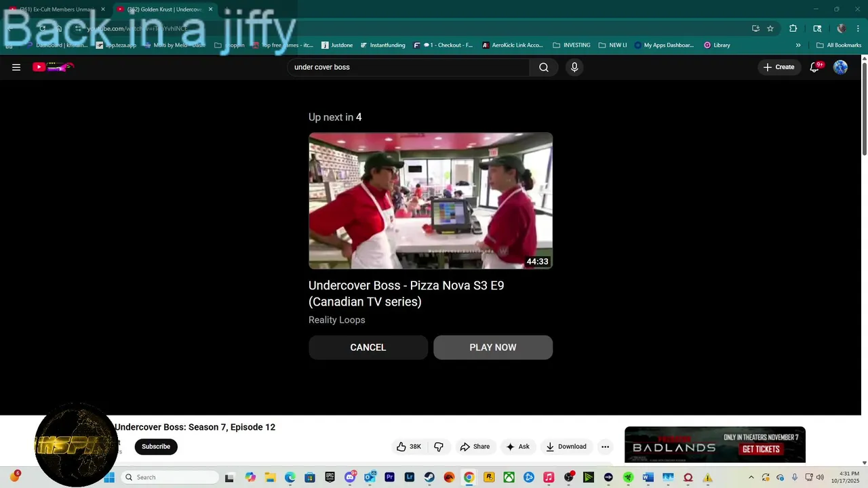Open the YouTube account avatar menu
Screen dimensions: 868x488
click(x=840, y=67)
